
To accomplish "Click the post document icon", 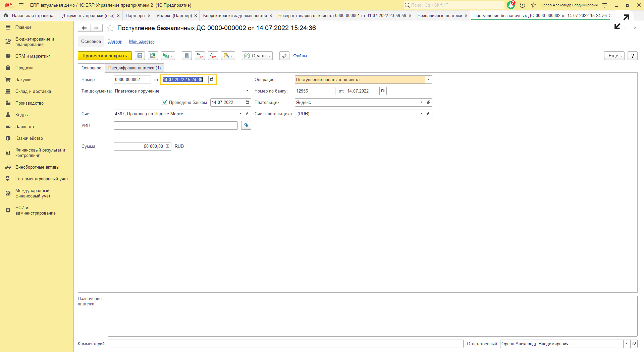I will coord(153,56).
